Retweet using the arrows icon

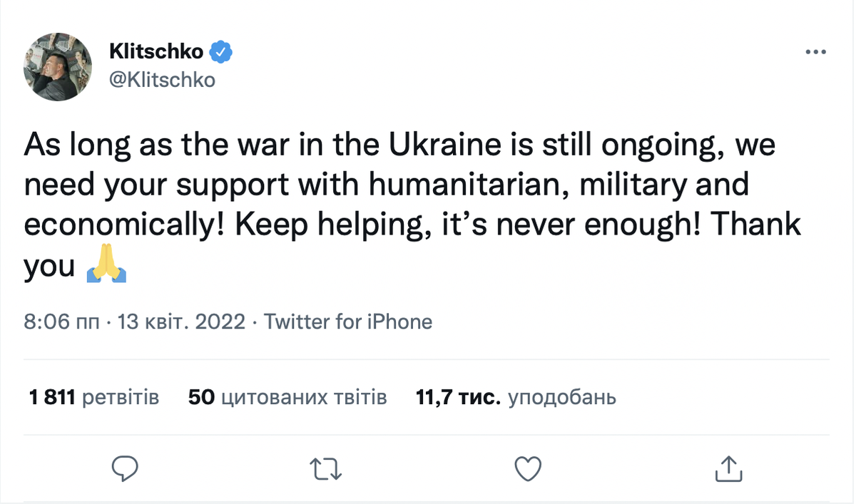pyautogui.click(x=327, y=468)
